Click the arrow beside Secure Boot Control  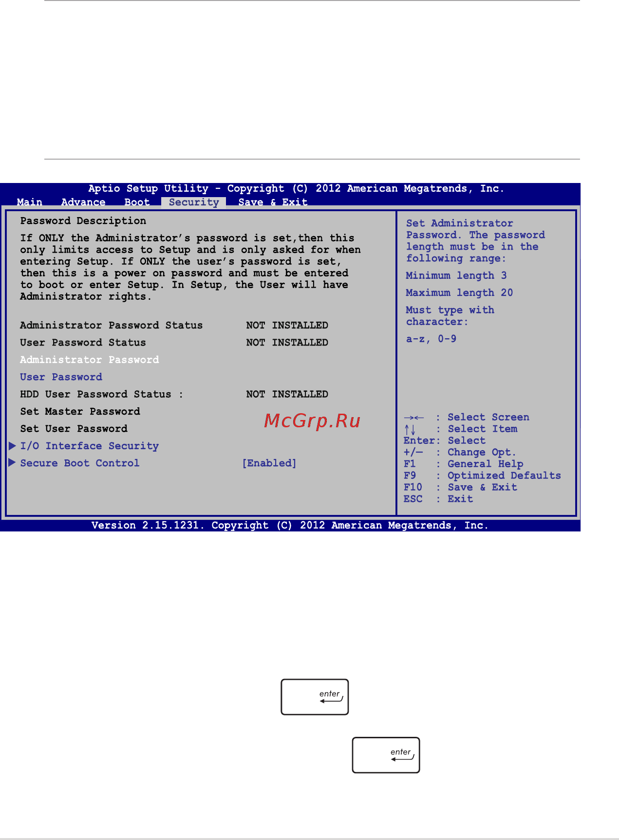(x=13, y=463)
